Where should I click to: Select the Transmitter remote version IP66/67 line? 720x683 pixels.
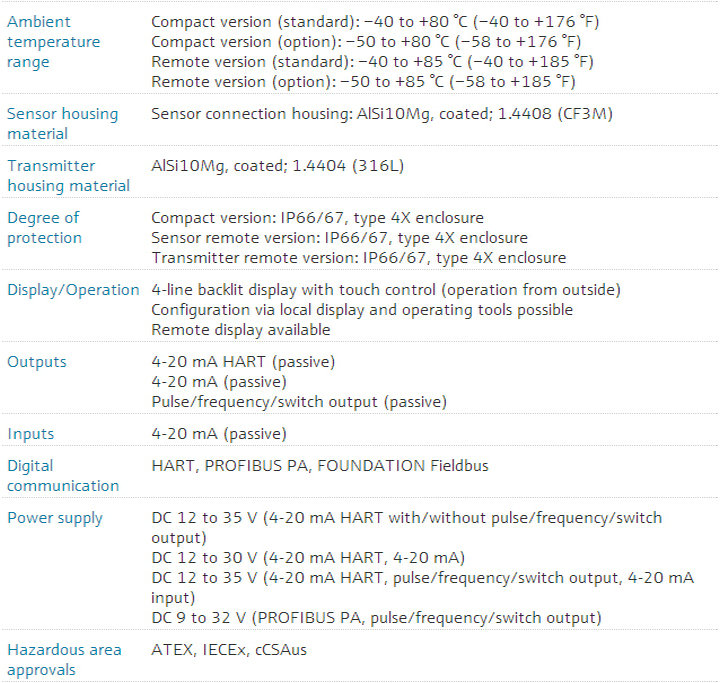coord(359,258)
